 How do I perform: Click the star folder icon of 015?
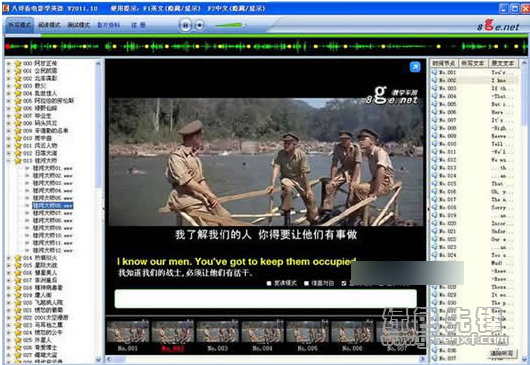tap(18, 265)
